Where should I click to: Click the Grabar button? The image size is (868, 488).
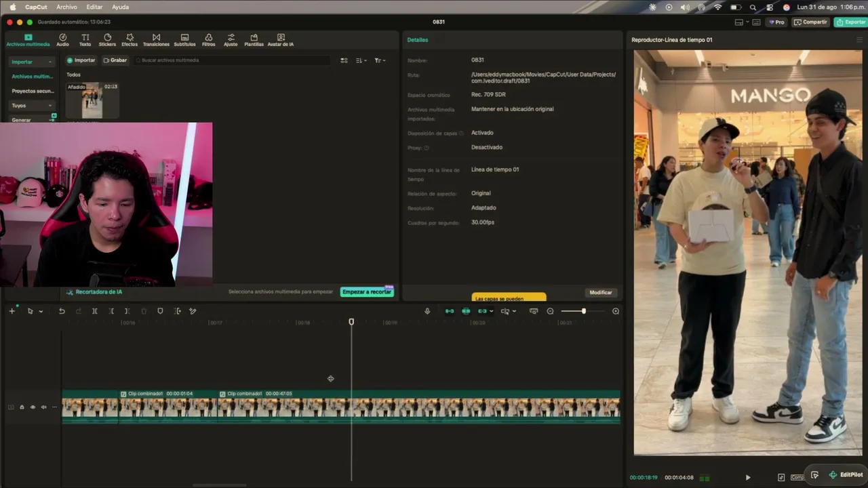point(115,60)
